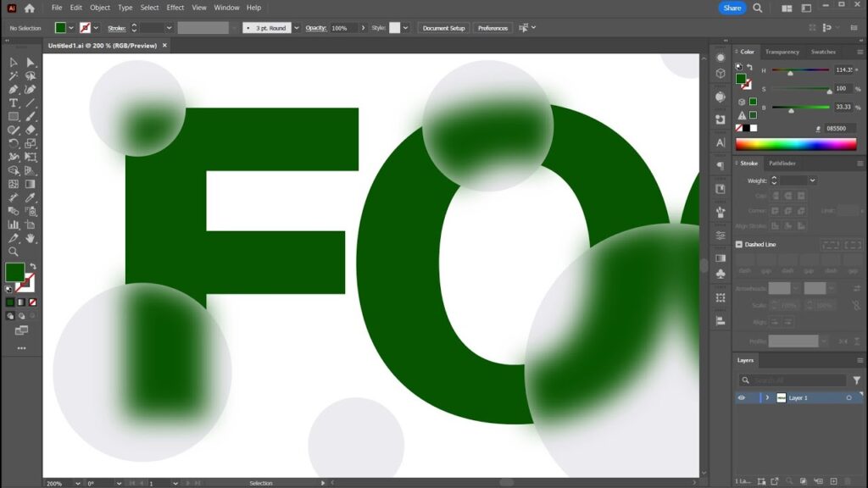Open the Style dropdown
This screenshot has height=488, width=868.
tap(405, 28)
